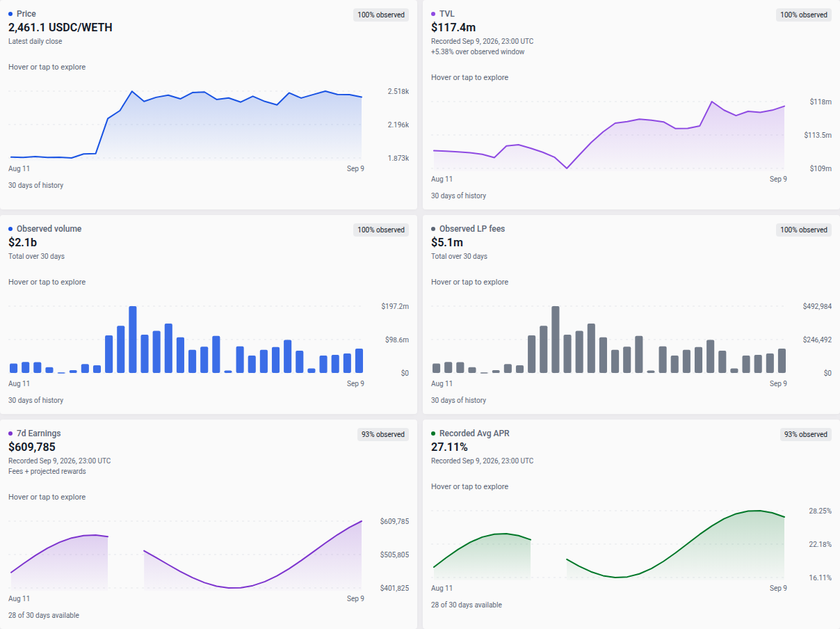The image size is (840, 629).
Task: Click Recorded Sep 9 timestamp in Avg APR card
Action: (x=483, y=461)
